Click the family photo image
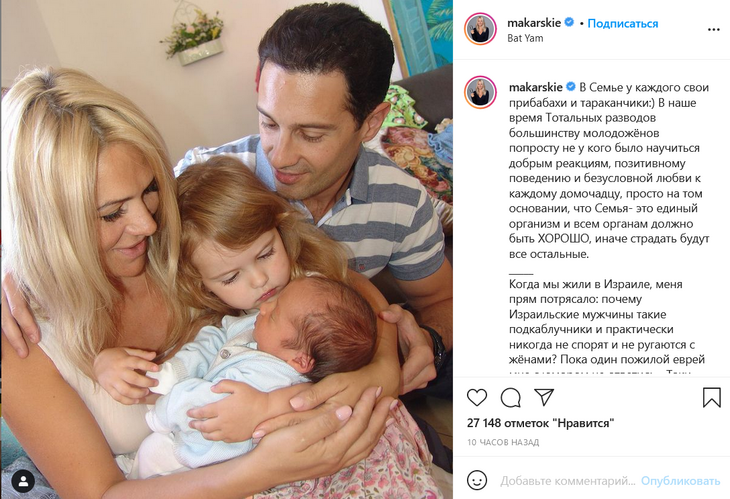Screen dimensions: 730x499 (x=227, y=250)
